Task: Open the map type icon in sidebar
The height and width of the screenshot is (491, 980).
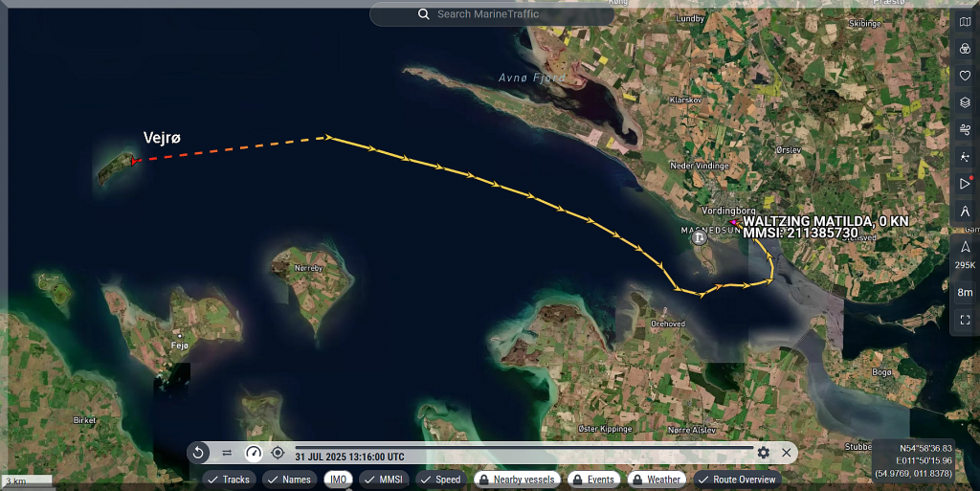Action: tap(965, 22)
